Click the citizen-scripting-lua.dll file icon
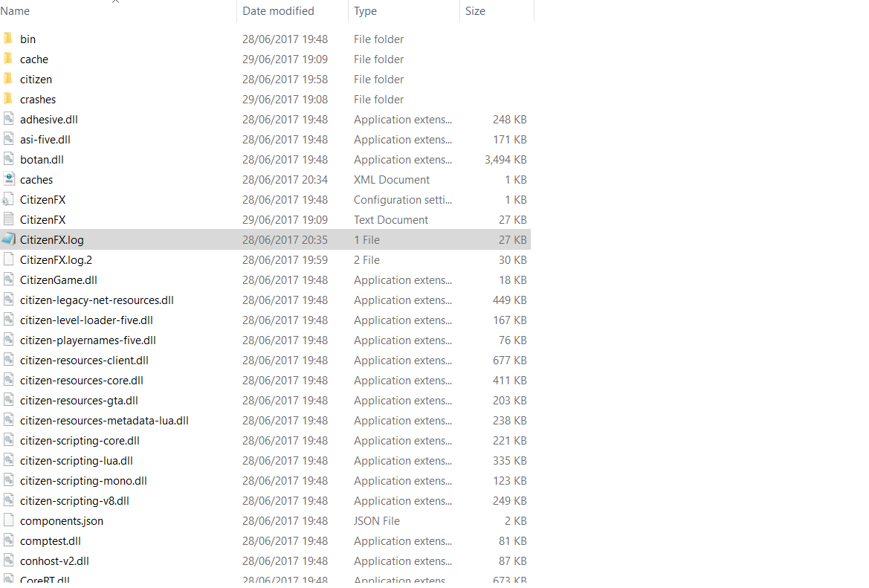869x588 pixels. pyautogui.click(x=8, y=459)
